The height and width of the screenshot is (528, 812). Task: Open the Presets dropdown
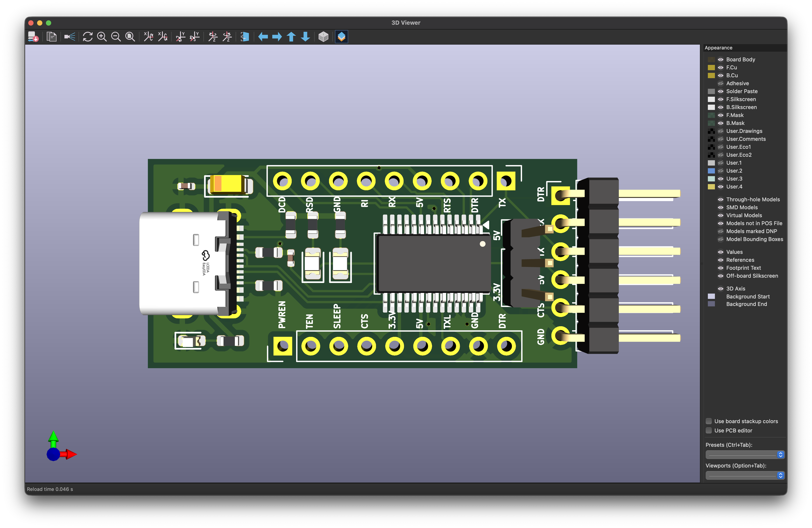click(745, 455)
